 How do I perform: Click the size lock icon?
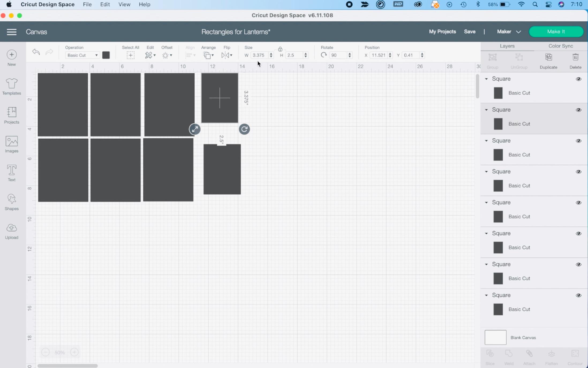point(280,49)
